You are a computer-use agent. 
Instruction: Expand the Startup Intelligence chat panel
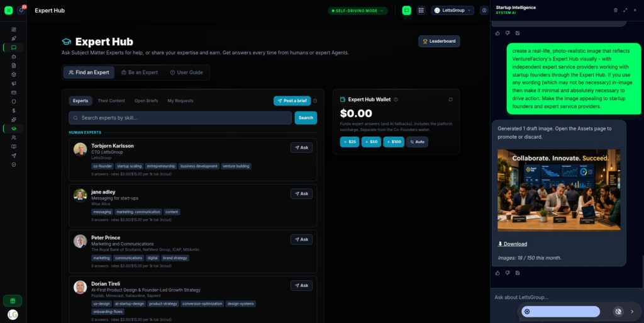tap(625, 10)
